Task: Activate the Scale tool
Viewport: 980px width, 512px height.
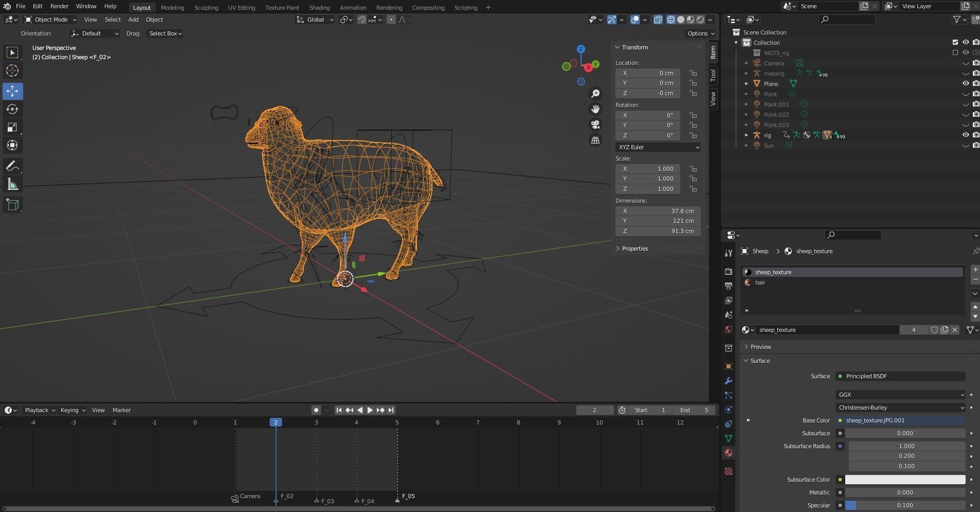Action: click(12, 127)
